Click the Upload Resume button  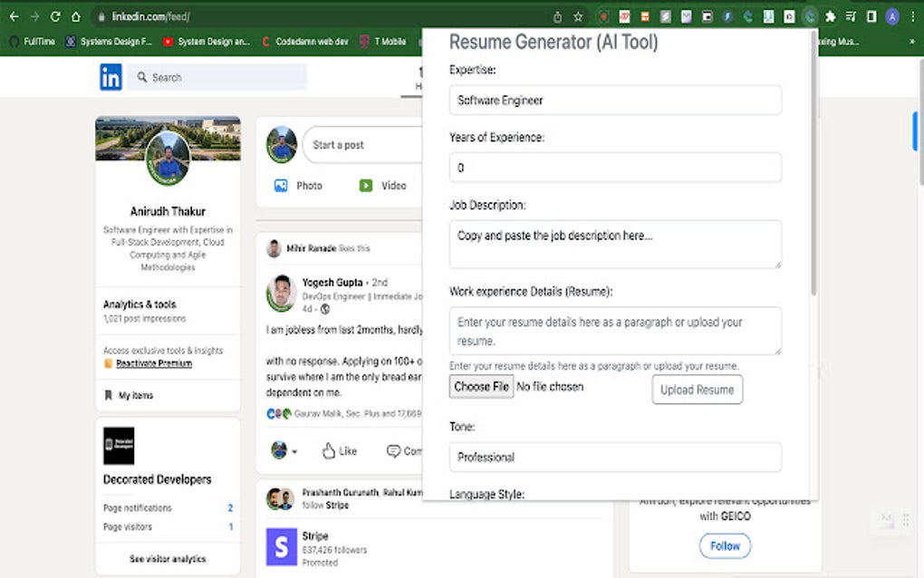coord(697,390)
